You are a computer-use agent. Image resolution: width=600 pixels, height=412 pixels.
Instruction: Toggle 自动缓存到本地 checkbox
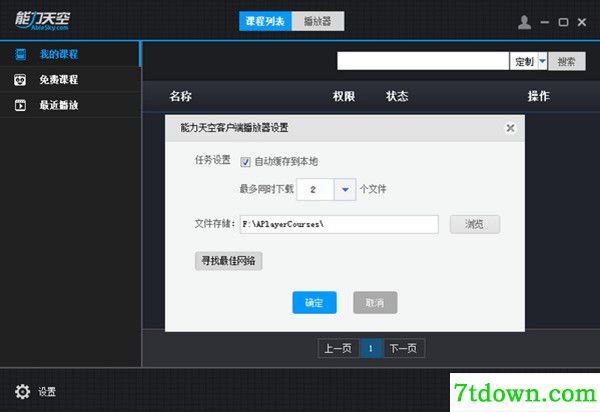[245, 162]
